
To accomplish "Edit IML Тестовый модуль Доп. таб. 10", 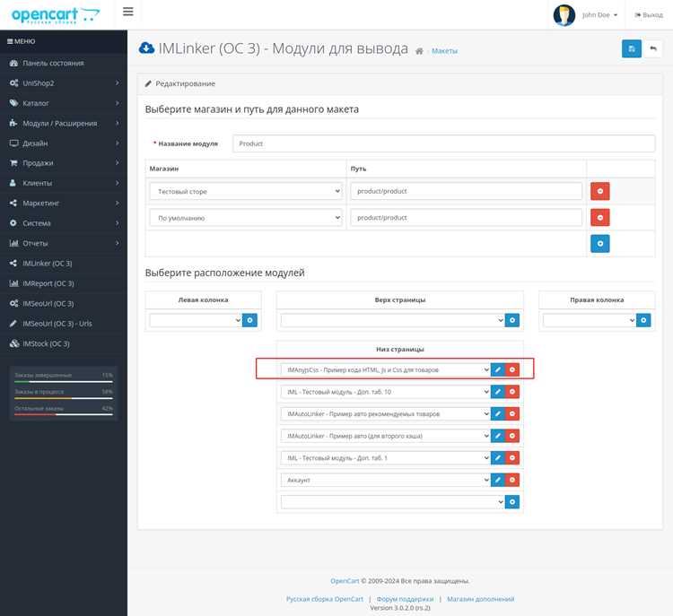I will pos(497,392).
